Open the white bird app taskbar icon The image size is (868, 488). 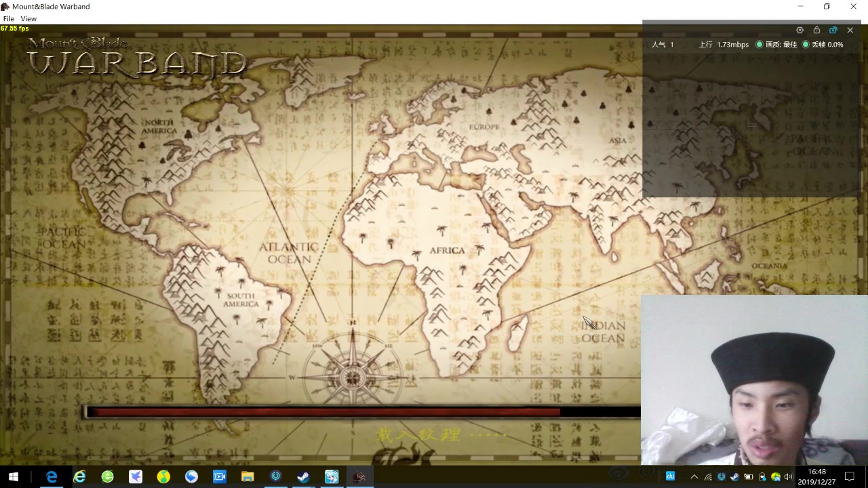(x=136, y=477)
